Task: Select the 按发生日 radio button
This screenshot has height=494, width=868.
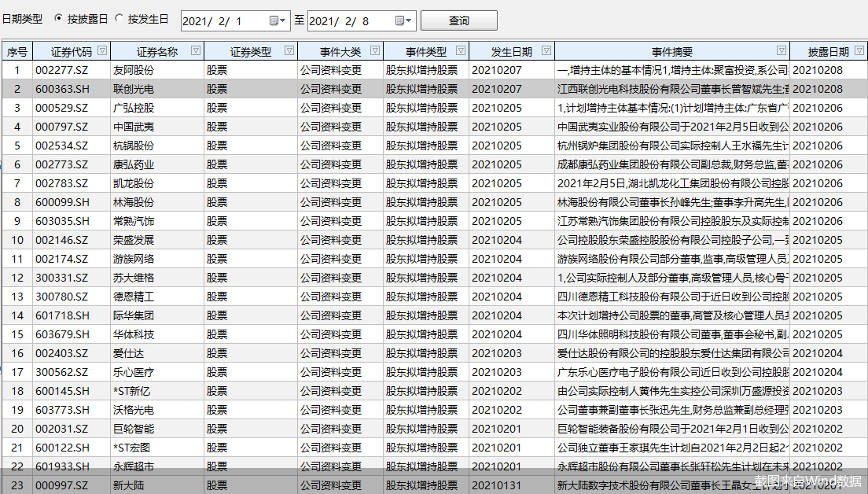Action: (x=119, y=18)
